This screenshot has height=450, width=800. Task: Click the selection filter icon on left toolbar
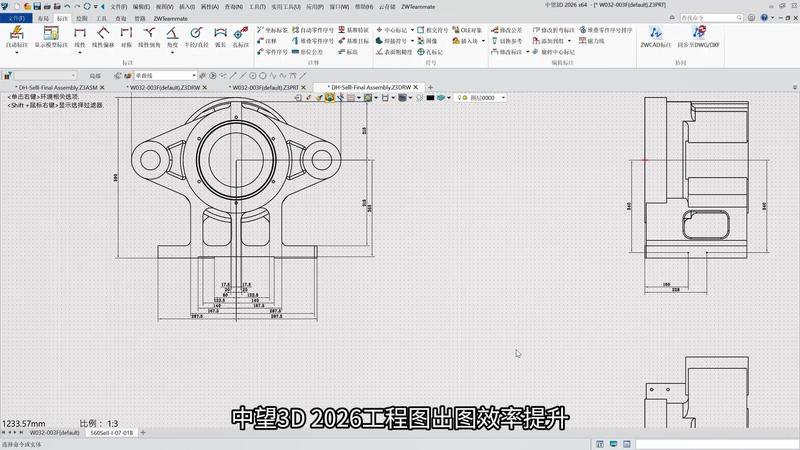[x=8, y=76]
